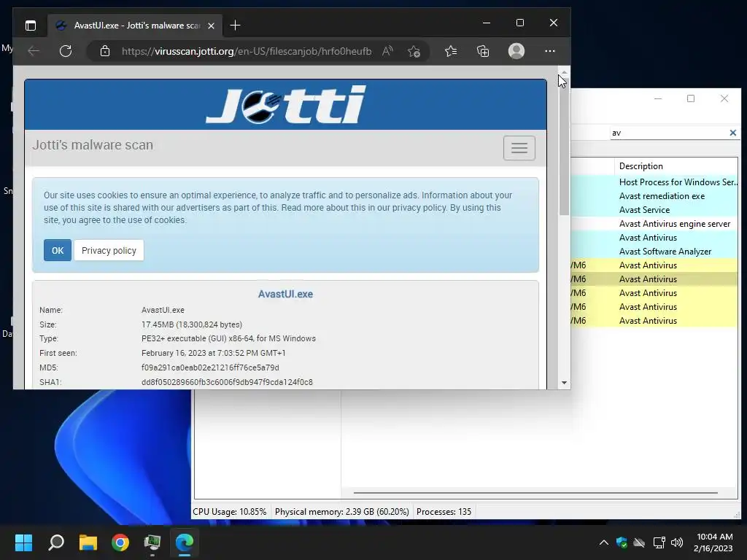The height and width of the screenshot is (560, 747).
Task: Maximize the background process window
Action: coord(691,98)
